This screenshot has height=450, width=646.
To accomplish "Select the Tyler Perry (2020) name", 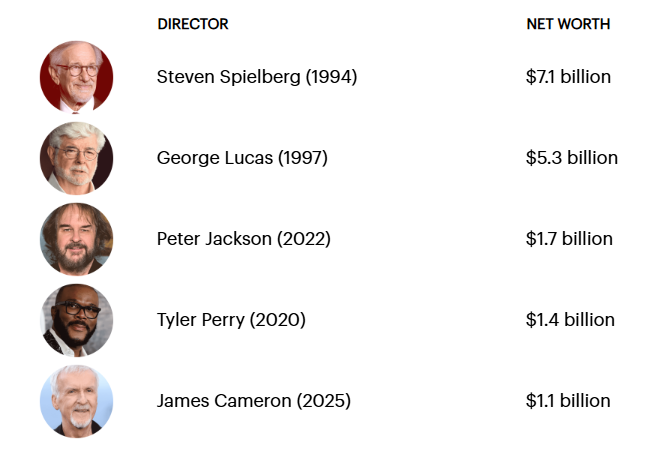I will 231,320.
